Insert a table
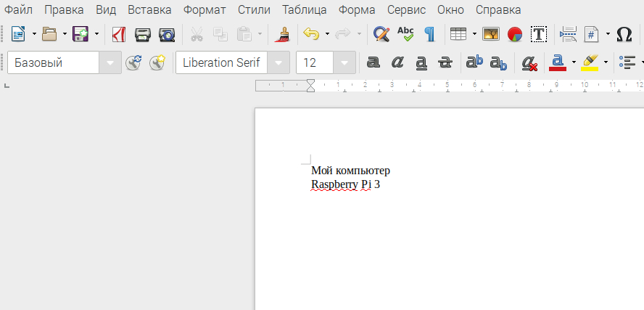This screenshot has height=310, width=644. (458, 33)
